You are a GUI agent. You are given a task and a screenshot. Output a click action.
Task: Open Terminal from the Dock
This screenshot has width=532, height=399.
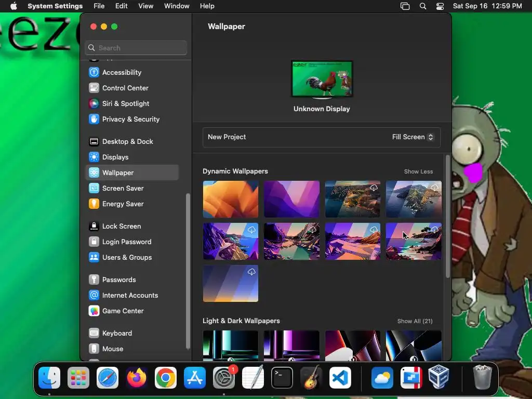[x=282, y=378]
